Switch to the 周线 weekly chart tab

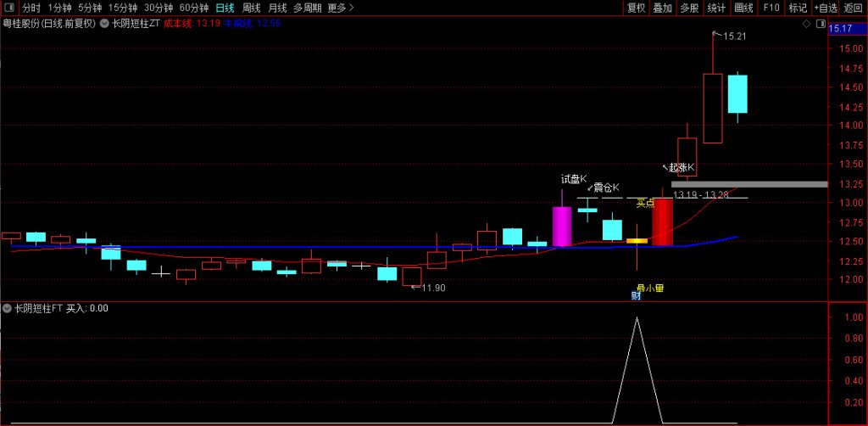[x=252, y=8]
